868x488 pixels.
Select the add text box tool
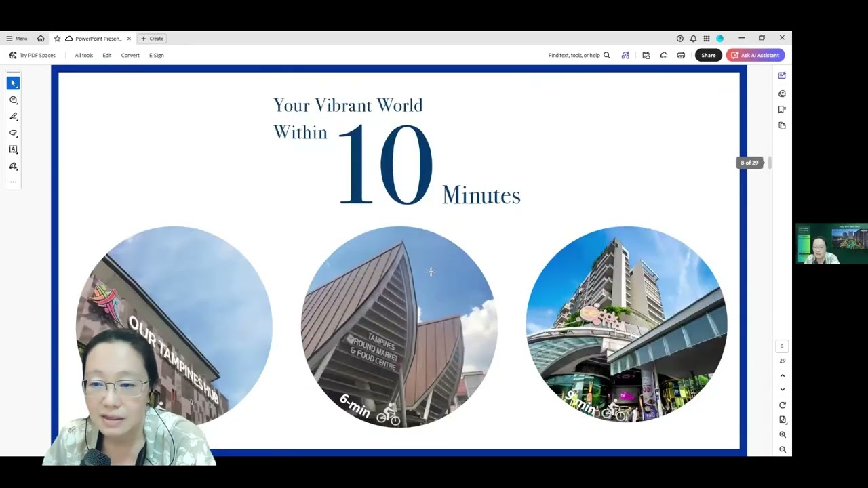click(x=13, y=149)
